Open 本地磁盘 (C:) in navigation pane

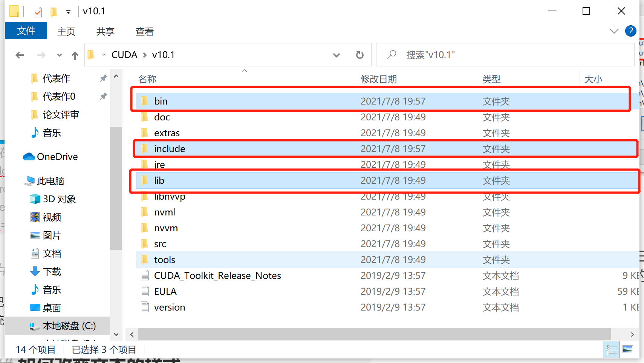click(x=69, y=326)
